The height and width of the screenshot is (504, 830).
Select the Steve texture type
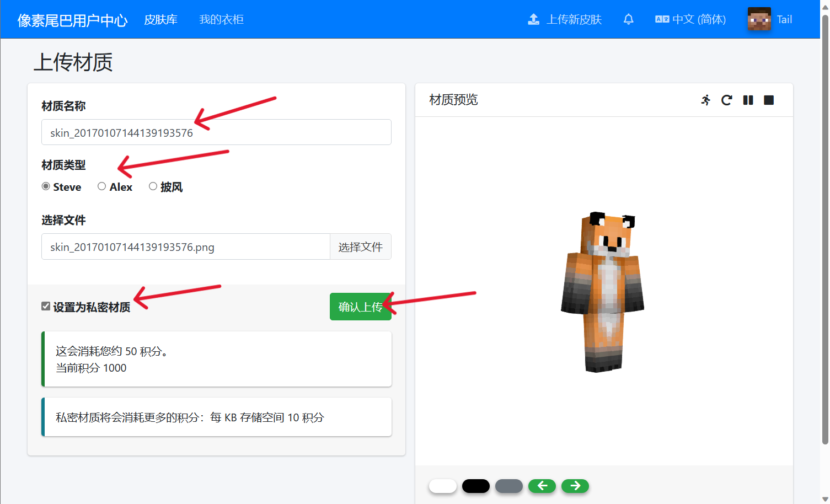pyautogui.click(x=46, y=186)
